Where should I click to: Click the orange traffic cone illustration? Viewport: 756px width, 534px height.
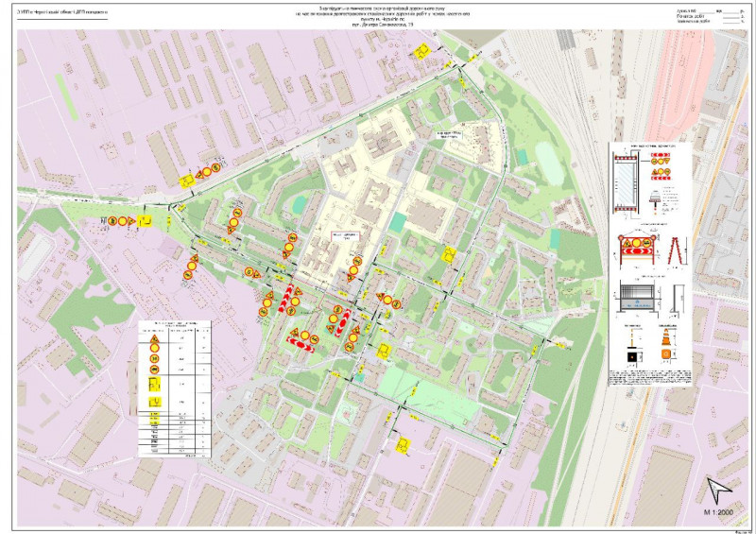pos(665,336)
